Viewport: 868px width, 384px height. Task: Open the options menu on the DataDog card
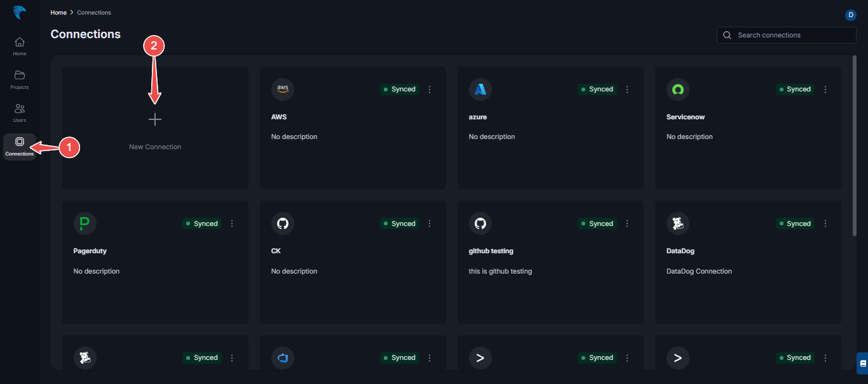[x=825, y=223]
